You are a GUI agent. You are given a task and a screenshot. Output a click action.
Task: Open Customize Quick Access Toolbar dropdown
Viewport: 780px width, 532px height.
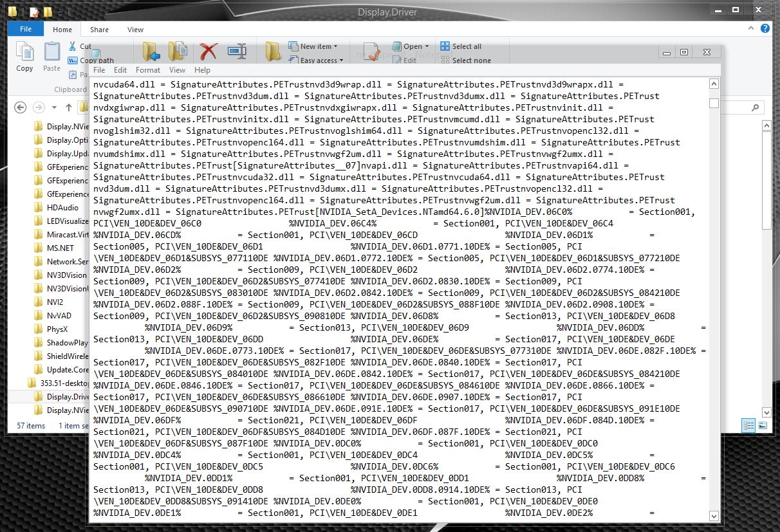[x=60, y=12]
